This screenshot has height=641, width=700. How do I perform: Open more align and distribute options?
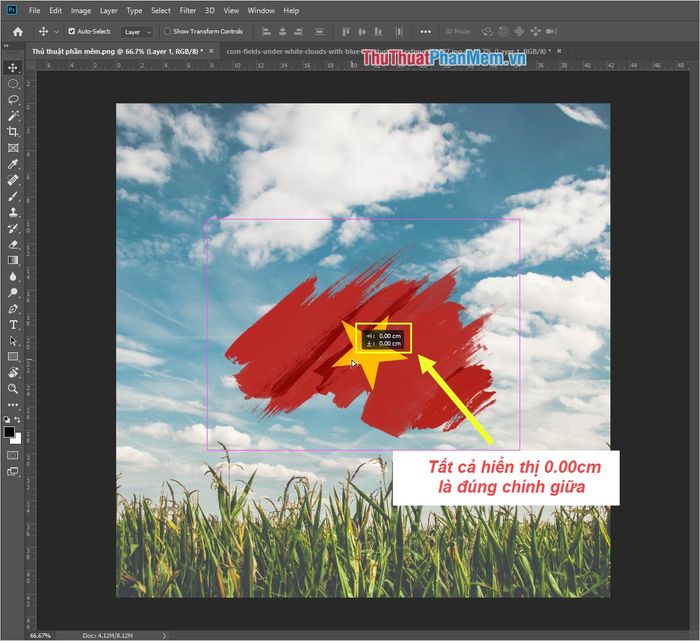coord(425,32)
